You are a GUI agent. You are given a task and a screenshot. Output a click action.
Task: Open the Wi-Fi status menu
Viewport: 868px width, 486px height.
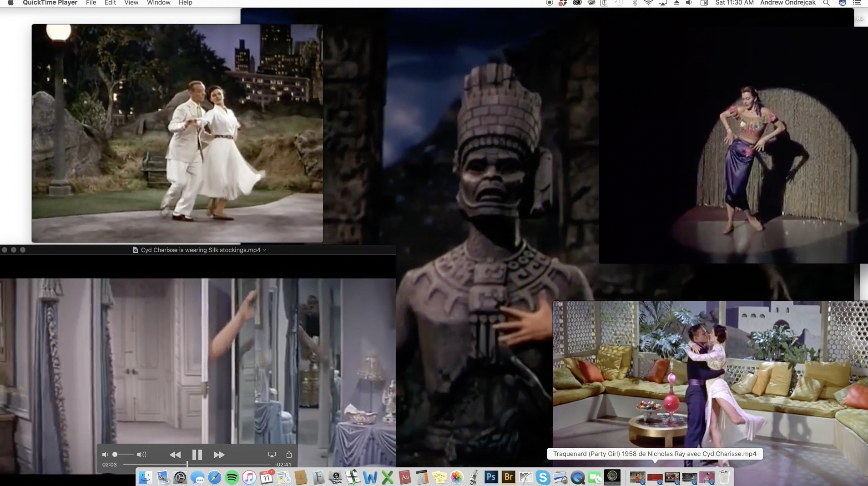click(x=648, y=3)
